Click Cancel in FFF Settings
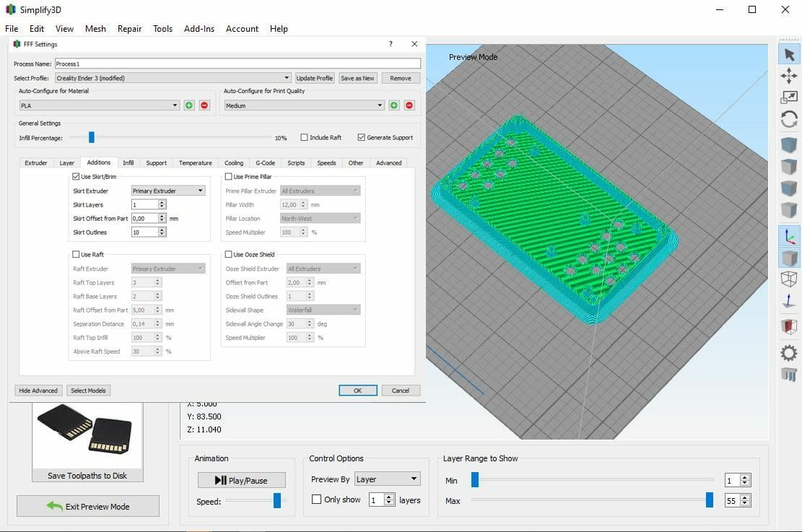 coord(401,391)
